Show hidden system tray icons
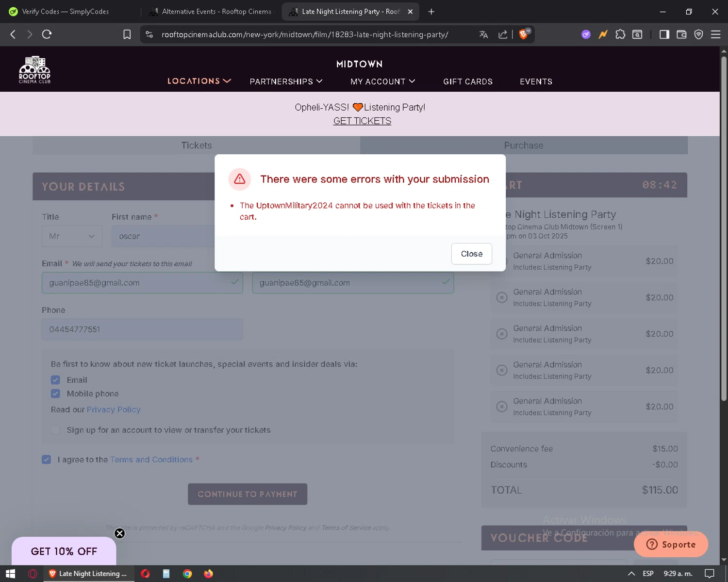Image resolution: width=728 pixels, height=582 pixels. point(631,574)
